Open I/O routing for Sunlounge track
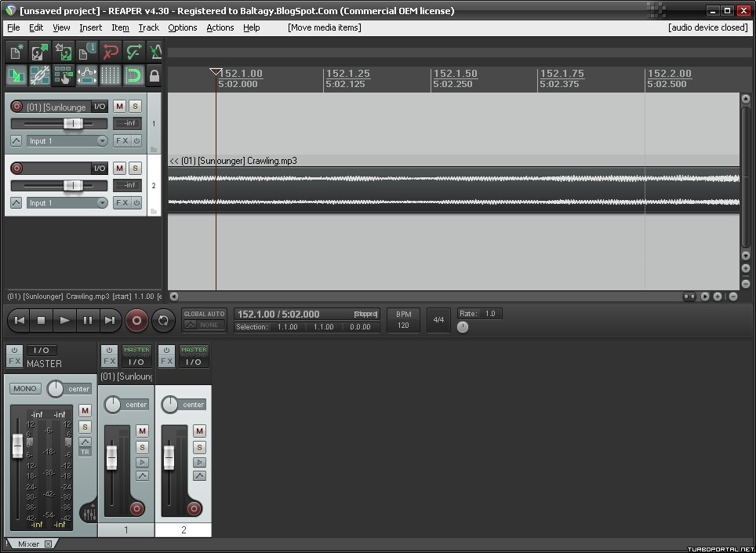 point(100,106)
